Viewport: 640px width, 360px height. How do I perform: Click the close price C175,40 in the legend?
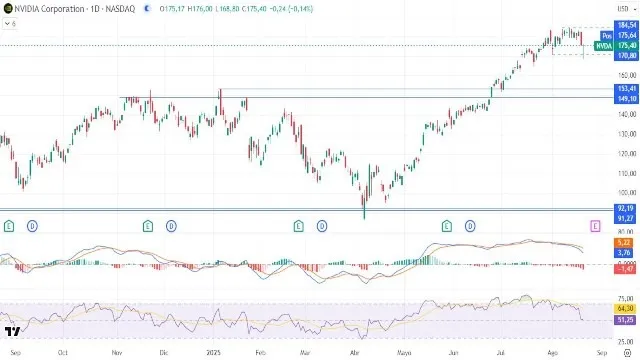click(254, 9)
